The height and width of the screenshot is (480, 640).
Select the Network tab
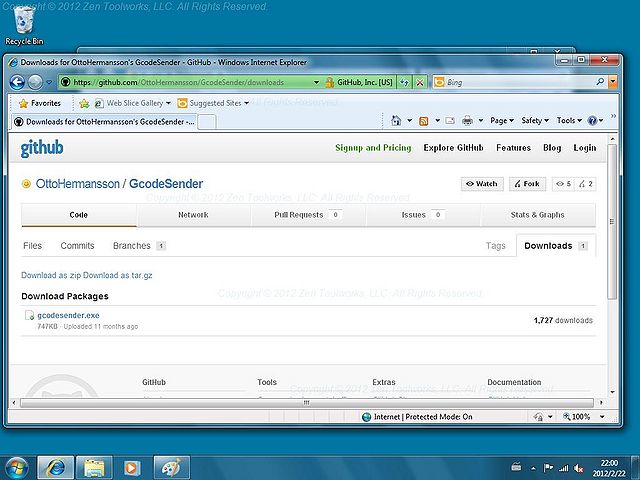pos(193,215)
